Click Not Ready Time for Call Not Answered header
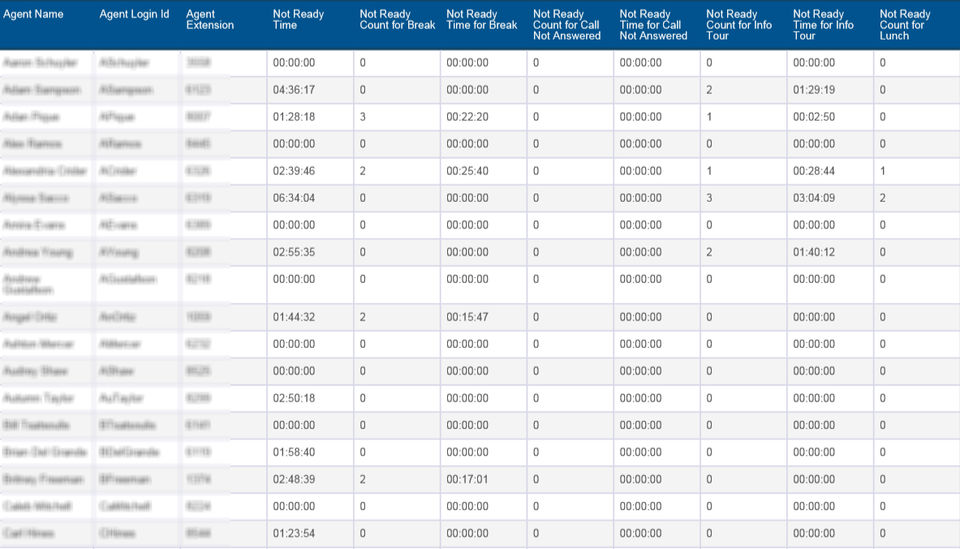960x549 pixels. (x=653, y=25)
